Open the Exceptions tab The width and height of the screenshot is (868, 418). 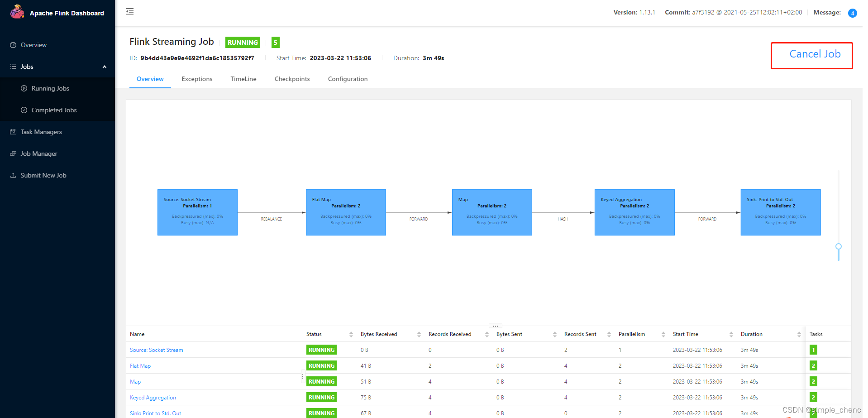[x=197, y=79]
